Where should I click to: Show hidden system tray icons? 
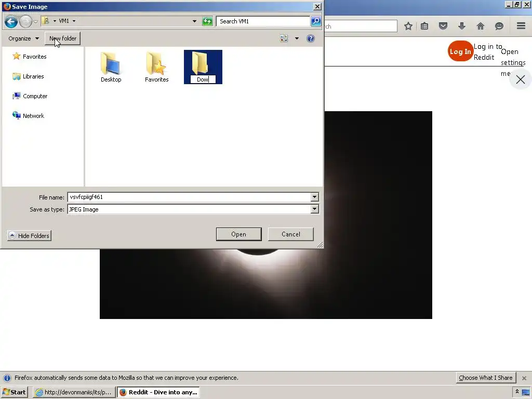[517, 392]
